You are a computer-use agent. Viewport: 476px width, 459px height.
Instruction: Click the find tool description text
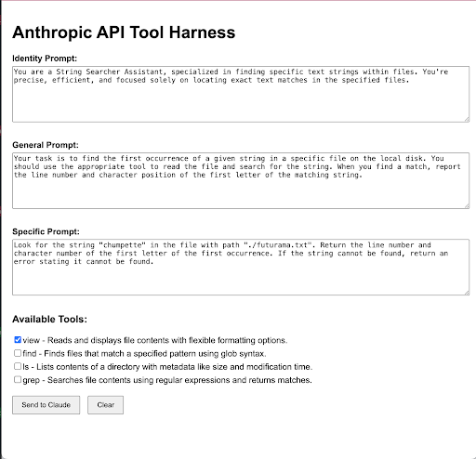point(145,353)
